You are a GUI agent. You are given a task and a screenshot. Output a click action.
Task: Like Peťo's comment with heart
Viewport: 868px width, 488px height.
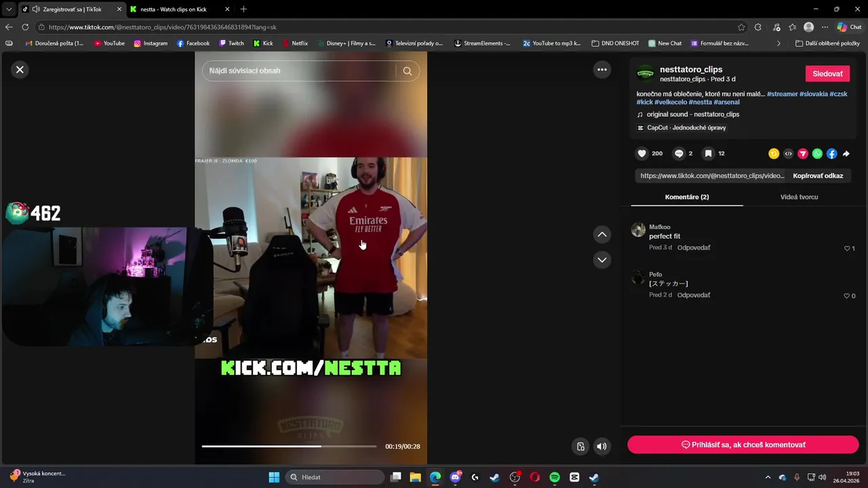point(847,296)
